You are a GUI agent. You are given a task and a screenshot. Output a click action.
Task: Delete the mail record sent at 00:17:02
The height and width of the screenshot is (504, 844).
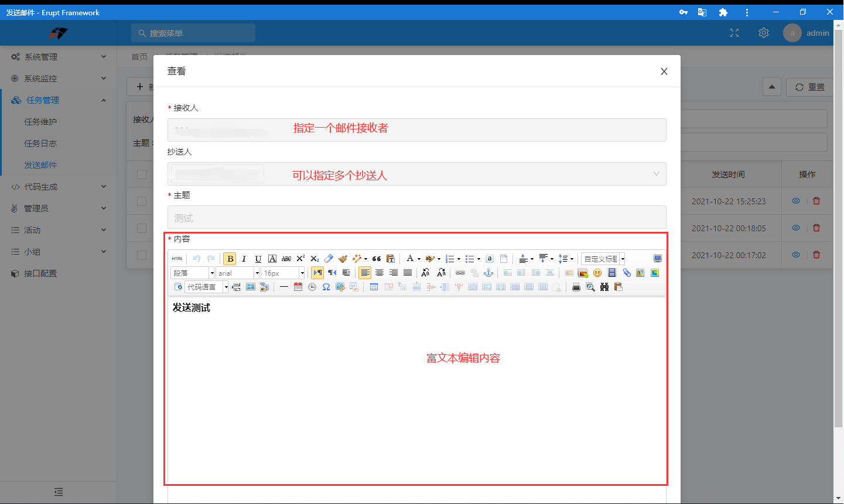(x=816, y=255)
